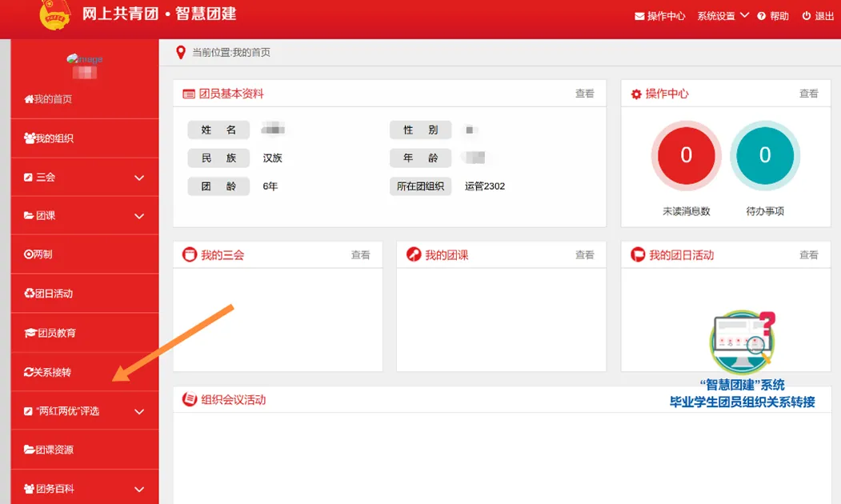841x504 pixels.
Task: Open the 系统设置 dropdown menu
Action: point(723,16)
